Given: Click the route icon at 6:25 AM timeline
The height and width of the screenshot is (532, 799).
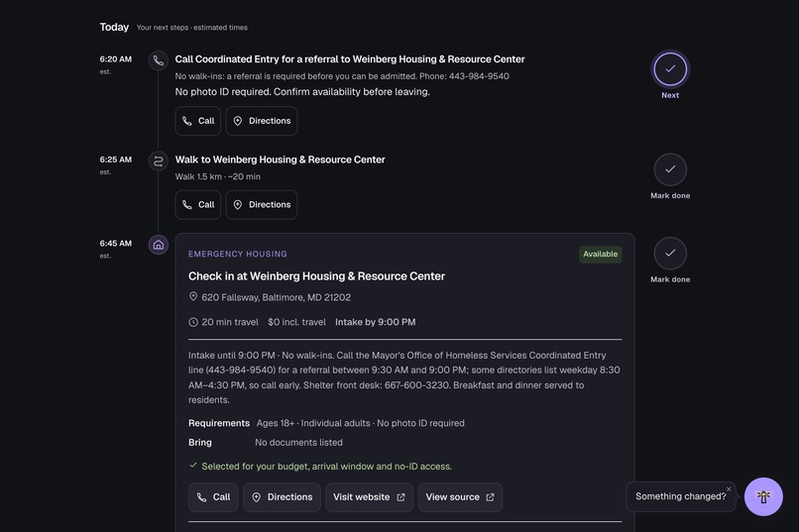Looking at the screenshot, I should point(159,160).
